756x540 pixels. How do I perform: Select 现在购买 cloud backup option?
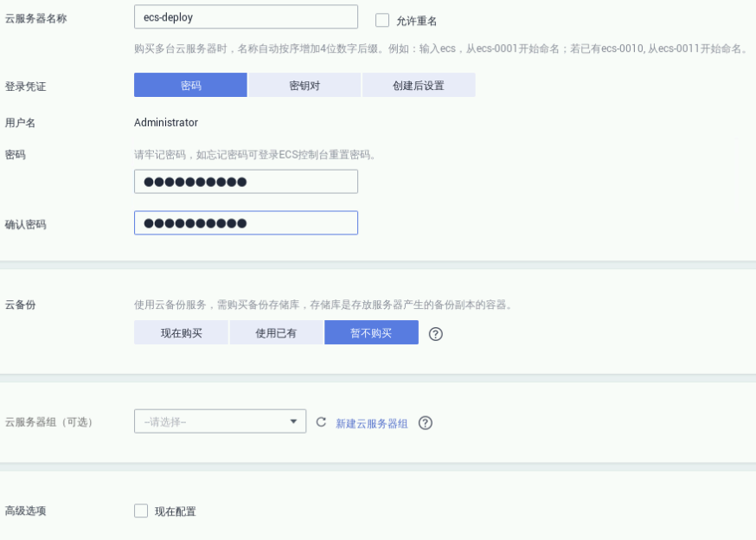click(x=181, y=332)
